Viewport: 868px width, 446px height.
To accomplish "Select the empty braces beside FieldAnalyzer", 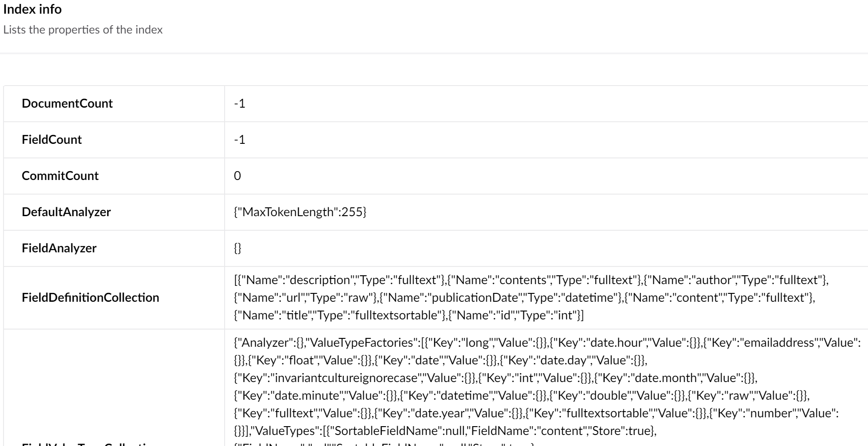I will pyautogui.click(x=237, y=248).
